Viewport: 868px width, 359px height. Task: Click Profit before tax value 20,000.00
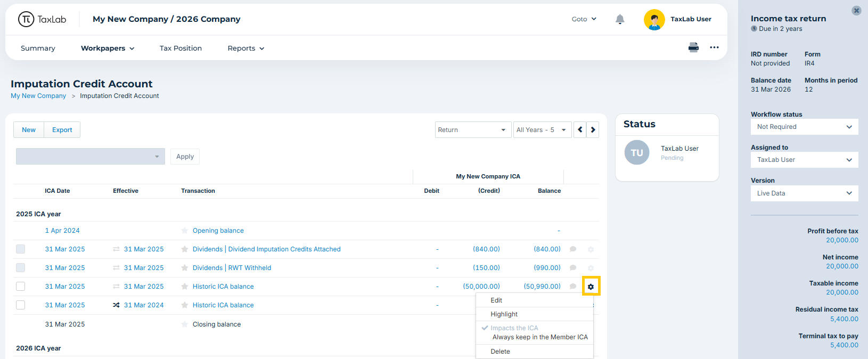click(842, 240)
